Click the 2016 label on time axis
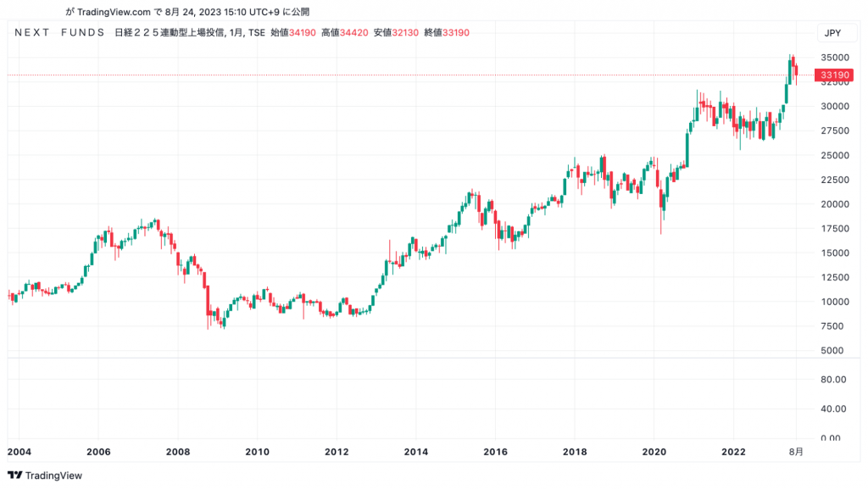The width and height of the screenshot is (868, 489). point(495,452)
